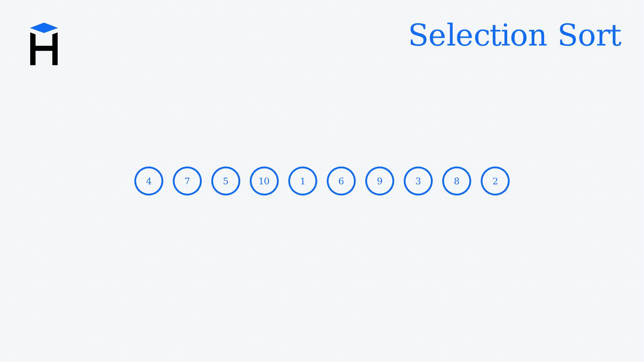644x362 pixels.
Task: Click the circle node containing 7
Action: click(x=187, y=181)
